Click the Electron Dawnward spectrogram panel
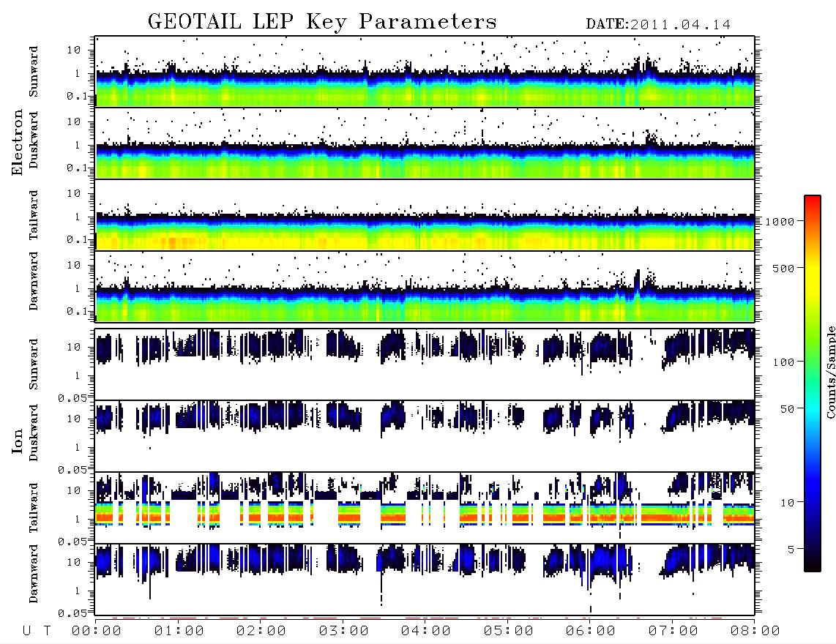Image resolution: width=836 pixels, height=644 pixels. pyautogui.click(x=425, y=287)
